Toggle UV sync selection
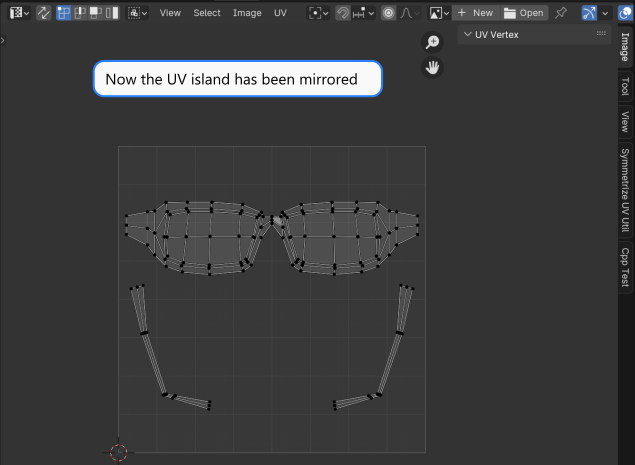635x465 pixels. 43,13
